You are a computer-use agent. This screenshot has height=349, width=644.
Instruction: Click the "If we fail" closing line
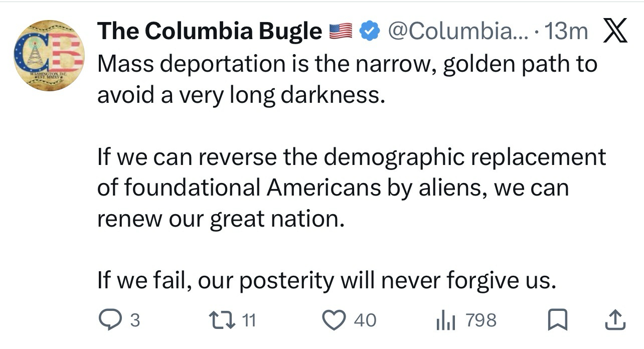327,281
